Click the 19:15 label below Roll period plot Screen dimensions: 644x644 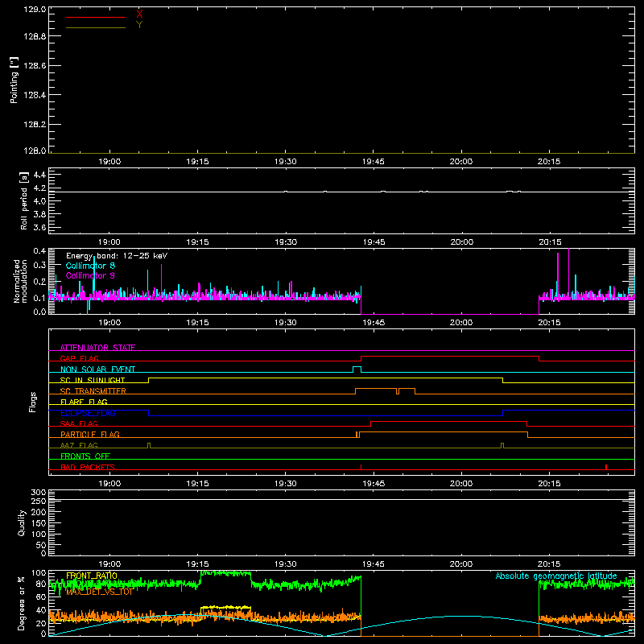(x=197, y=242)
